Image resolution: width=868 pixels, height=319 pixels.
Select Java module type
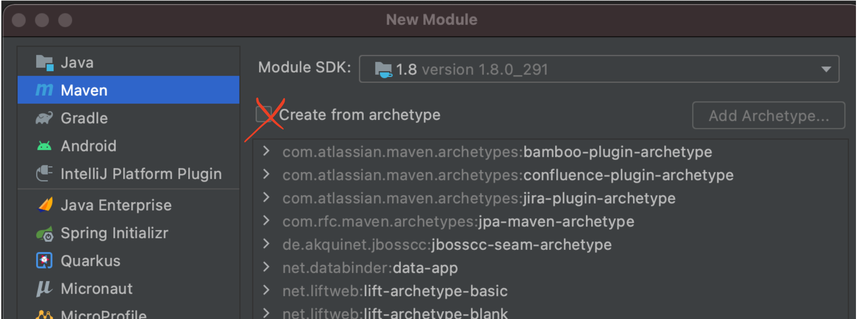click(x=128, y=62)
